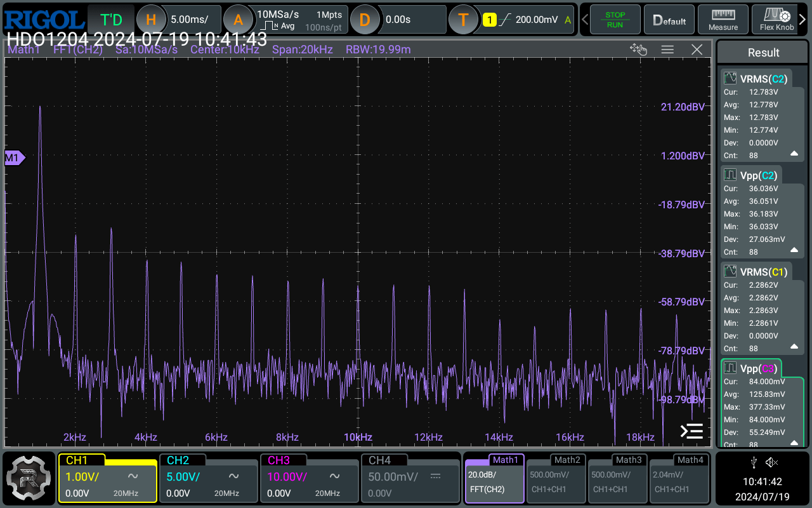Image resolution: width=812 pixels, height=508 pixels.
Task: Click the VRMS(C2) measurement type icon
Action: point(730,79)
